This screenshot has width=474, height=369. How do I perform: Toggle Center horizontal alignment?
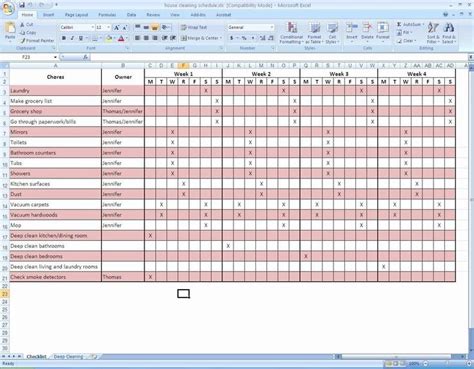146,38
